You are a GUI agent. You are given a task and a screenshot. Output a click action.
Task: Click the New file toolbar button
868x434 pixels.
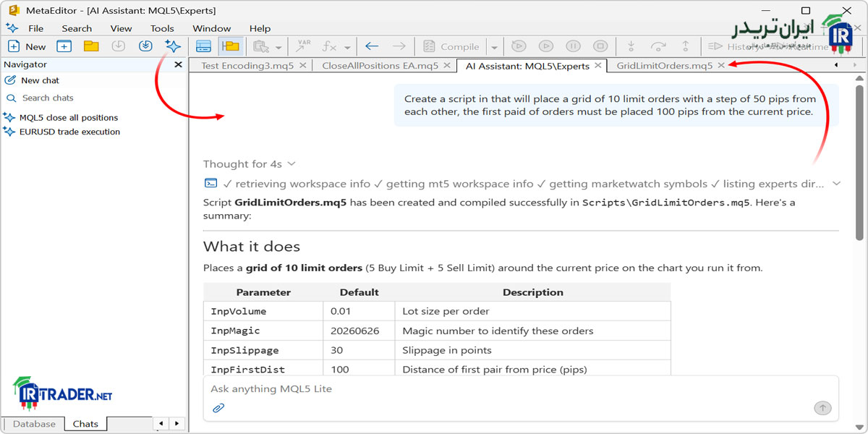click(26, 46)
